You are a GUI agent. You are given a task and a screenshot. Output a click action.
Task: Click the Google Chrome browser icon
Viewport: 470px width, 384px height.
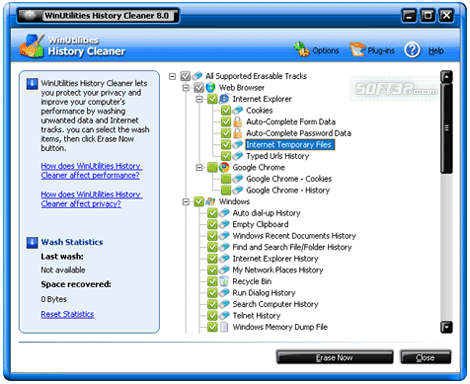pos(224,167)
